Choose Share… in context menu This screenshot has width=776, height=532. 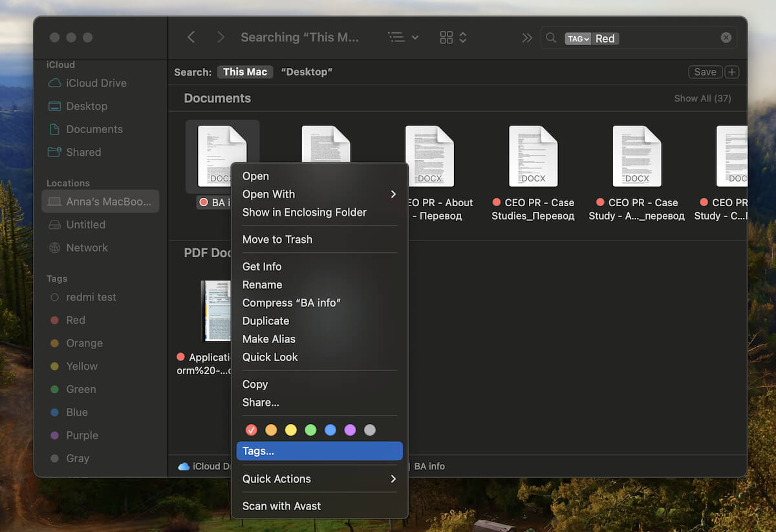coord(319,402)
